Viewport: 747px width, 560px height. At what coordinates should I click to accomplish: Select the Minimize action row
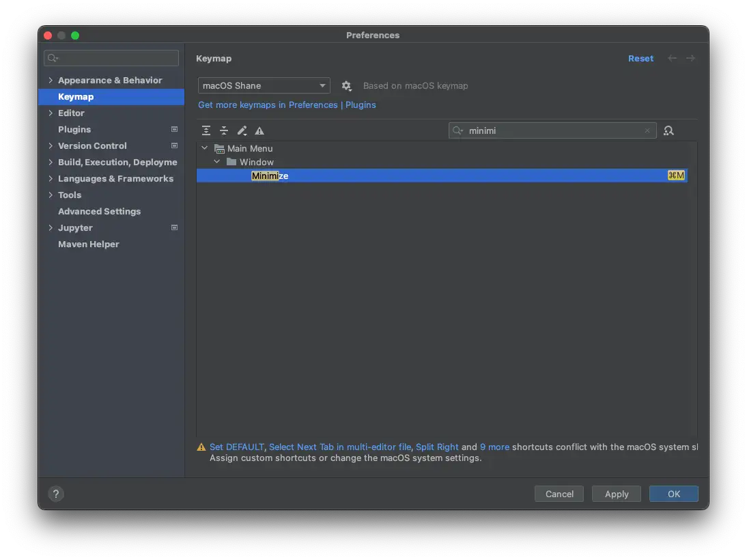point(442,176)
